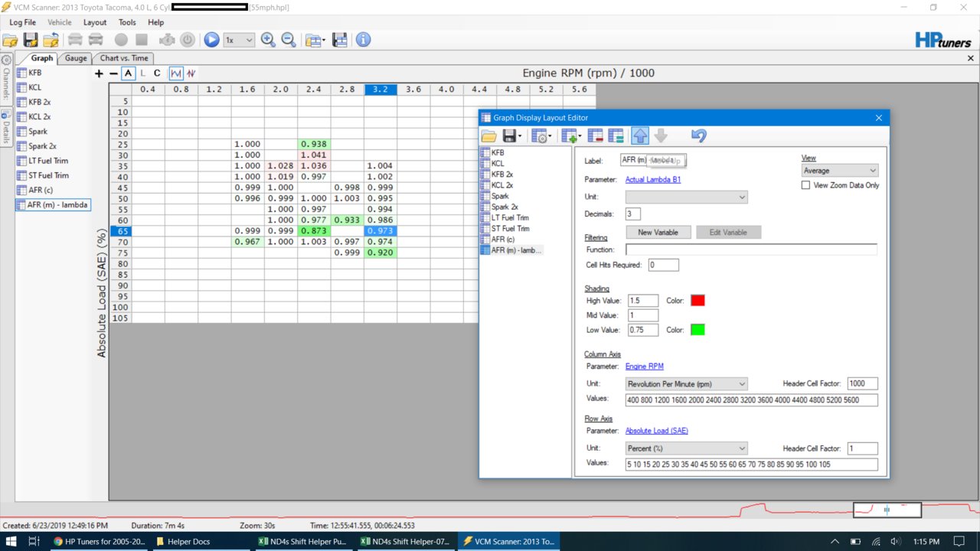The height and width of the screenshot is (551, 980).
Task: Click the New Variable button
Action: (658, 232)
